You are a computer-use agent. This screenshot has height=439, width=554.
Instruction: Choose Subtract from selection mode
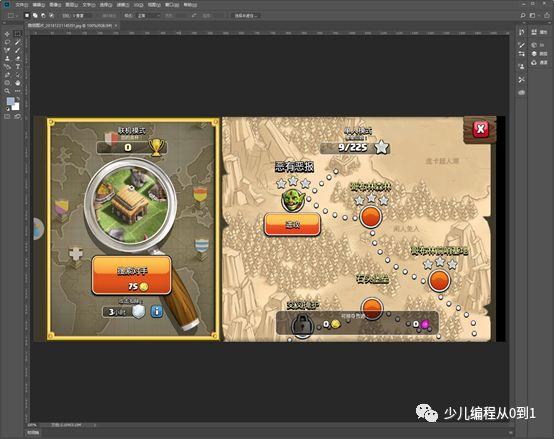(x=43, y=16)
